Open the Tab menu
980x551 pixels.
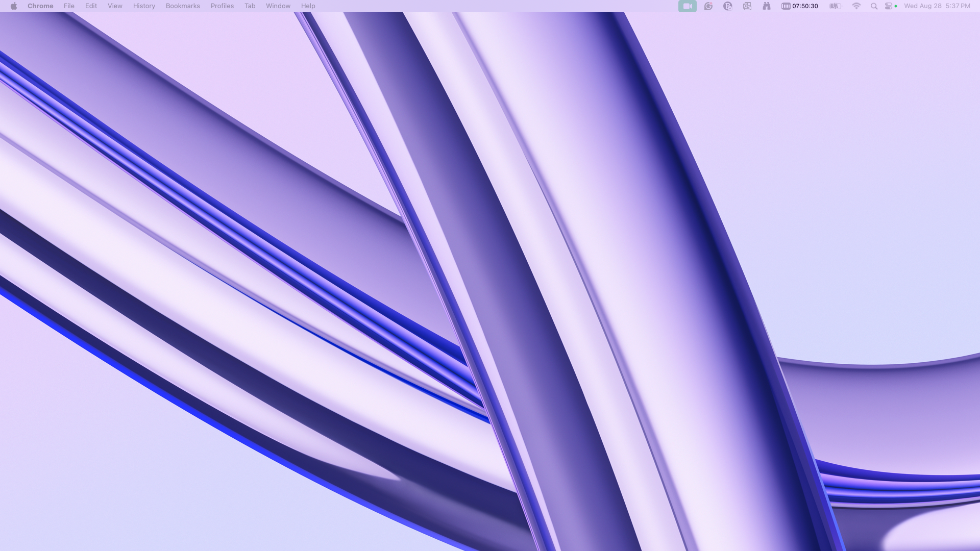[x=250, y=6]
